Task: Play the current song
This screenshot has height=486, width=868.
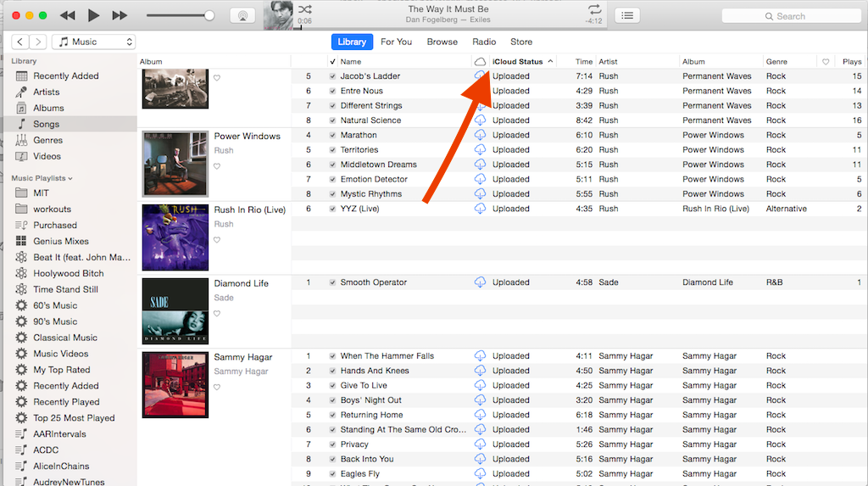Action: click(x=93, y=15)
